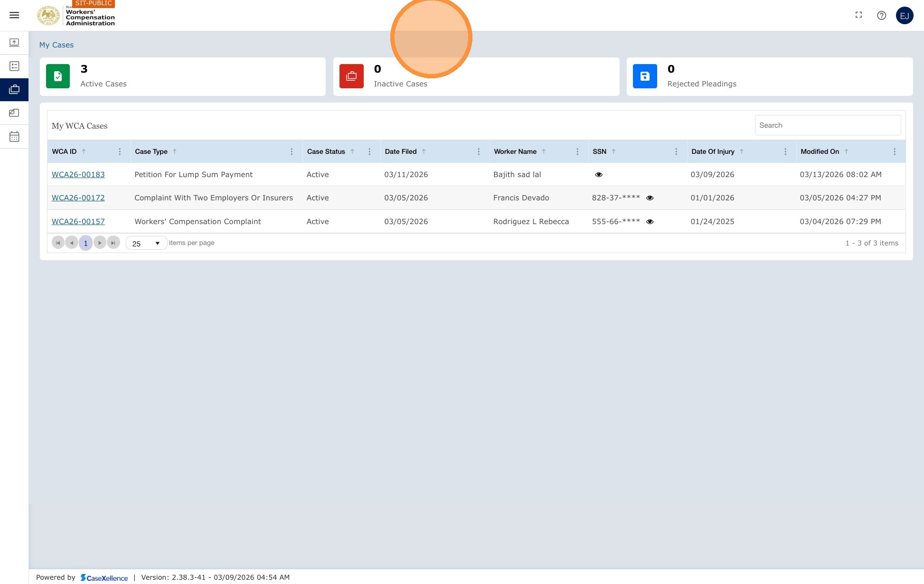
Task: Select page 1 in the pager
Action: 85,243
